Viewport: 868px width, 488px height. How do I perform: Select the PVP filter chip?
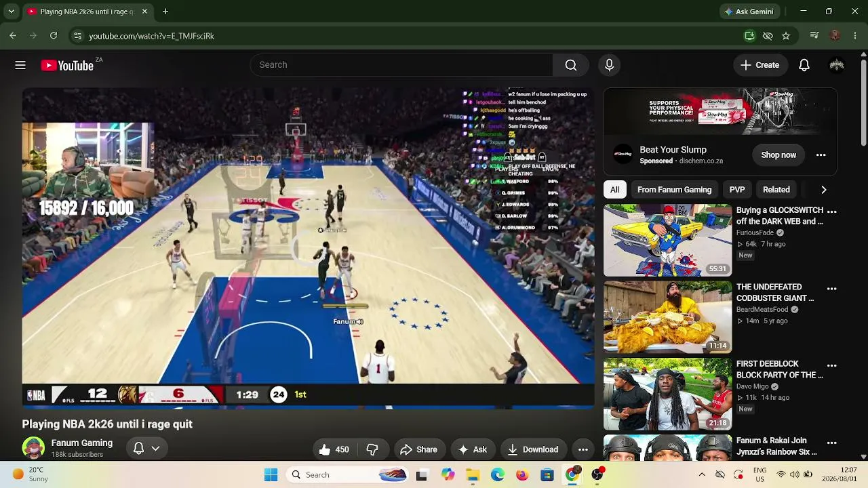coord(737,190)
